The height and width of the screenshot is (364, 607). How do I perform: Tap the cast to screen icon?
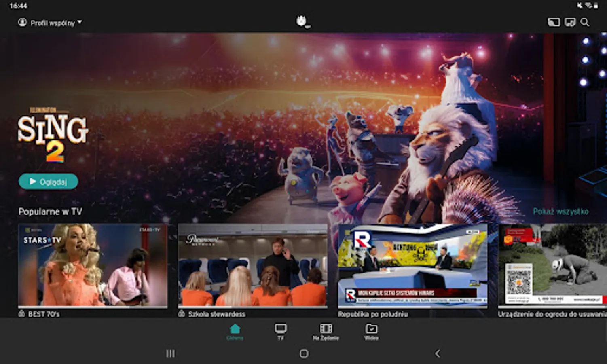pyautogui.click(x=554, y=22)
